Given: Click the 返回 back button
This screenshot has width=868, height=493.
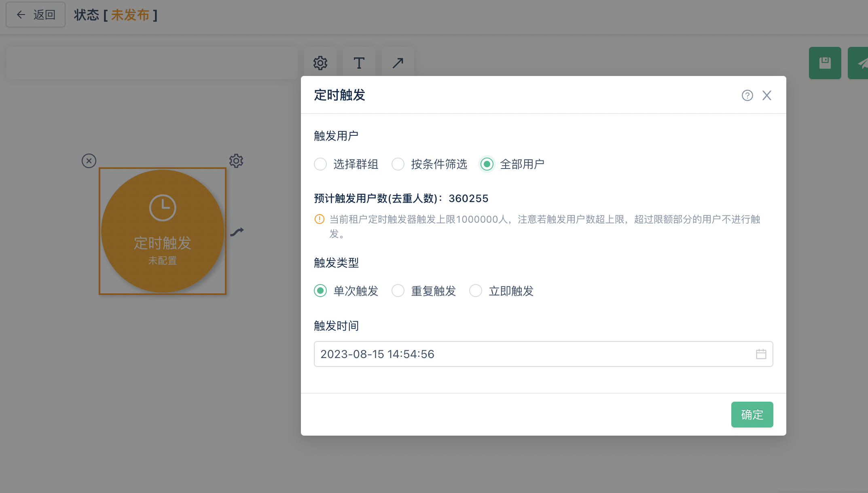Looking at the screenshot, I should (36, 15).
